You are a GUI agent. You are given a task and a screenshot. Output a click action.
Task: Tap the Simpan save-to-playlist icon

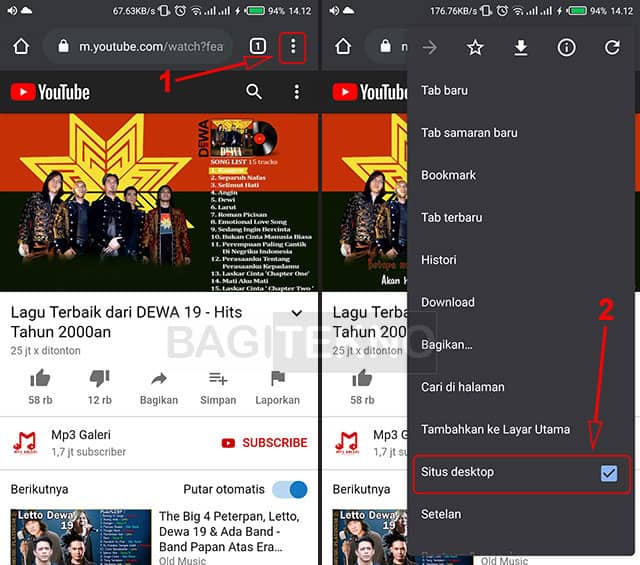point(218,378)
